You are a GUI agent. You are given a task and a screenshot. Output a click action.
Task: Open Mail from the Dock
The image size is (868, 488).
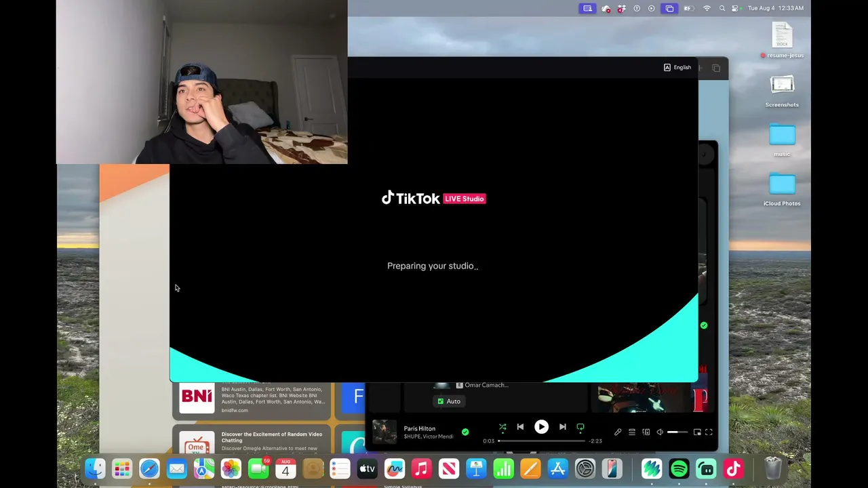176,468
